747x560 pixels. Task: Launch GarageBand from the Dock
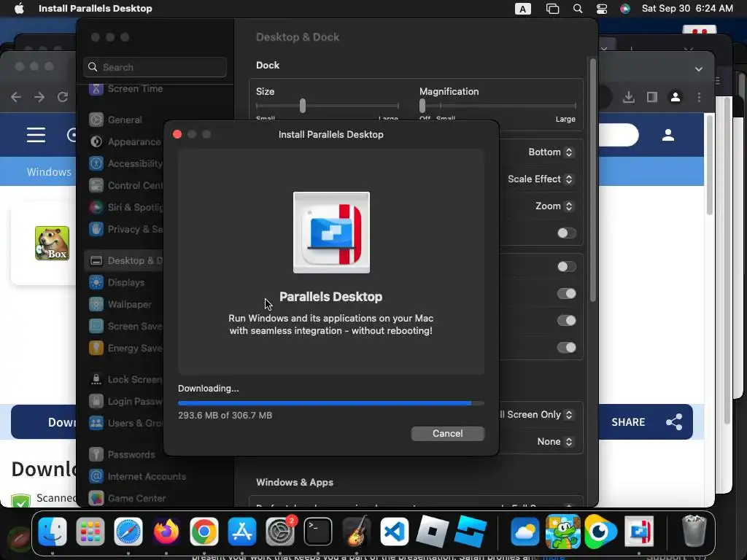pos(356,532)
